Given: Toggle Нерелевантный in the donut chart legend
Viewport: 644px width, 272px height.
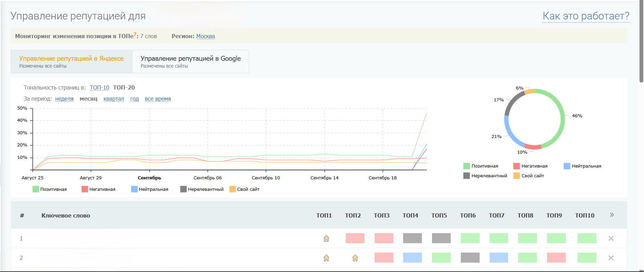Looking at the screenshot, I should [x=485, y=176].
